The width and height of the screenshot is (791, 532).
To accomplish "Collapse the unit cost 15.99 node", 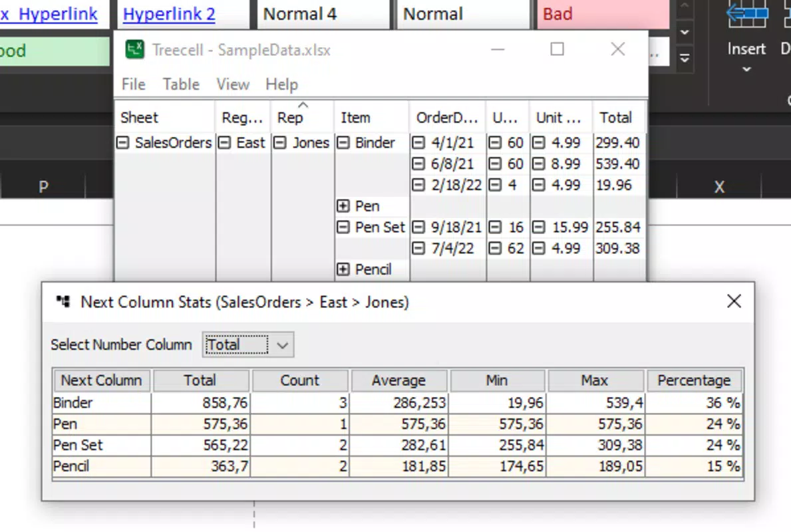I will pos(539,227).
